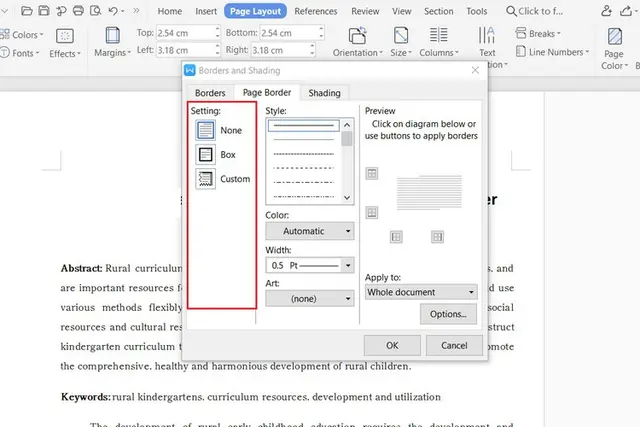This screenshot has width=640, height=427.
Task: Click the Options... button
Action: tap(448, 314)
